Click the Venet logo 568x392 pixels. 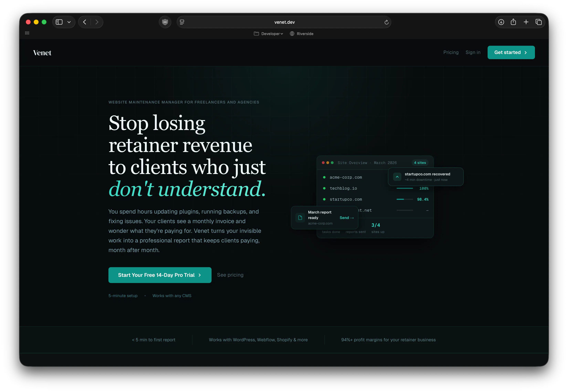click(42, 53)
